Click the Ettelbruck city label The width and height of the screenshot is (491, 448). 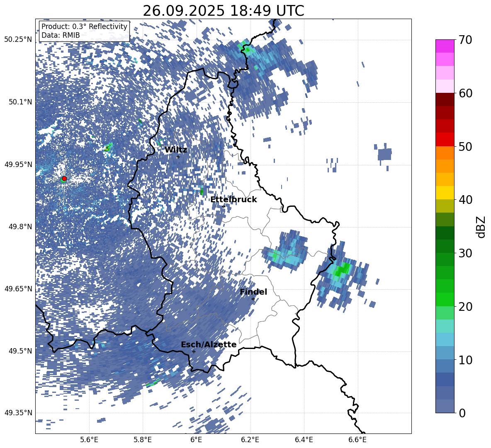click(x=233, y=200)
